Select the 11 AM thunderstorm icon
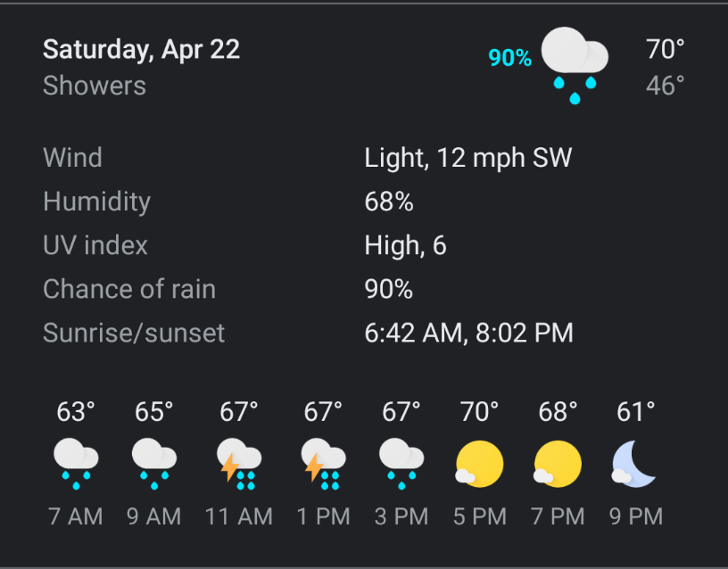The height and width of the screenshot is (569, 728). [x=239, y=464]
